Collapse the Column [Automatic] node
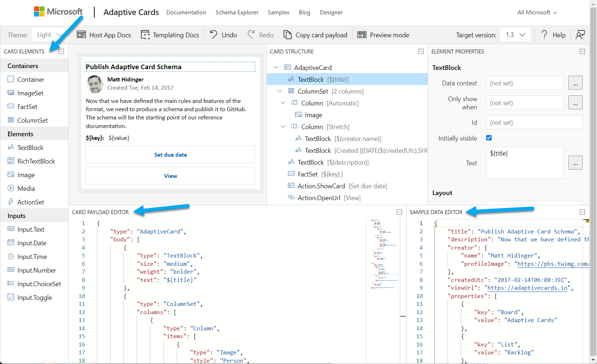This screenshot has width=597, height=364. (283, 103)
